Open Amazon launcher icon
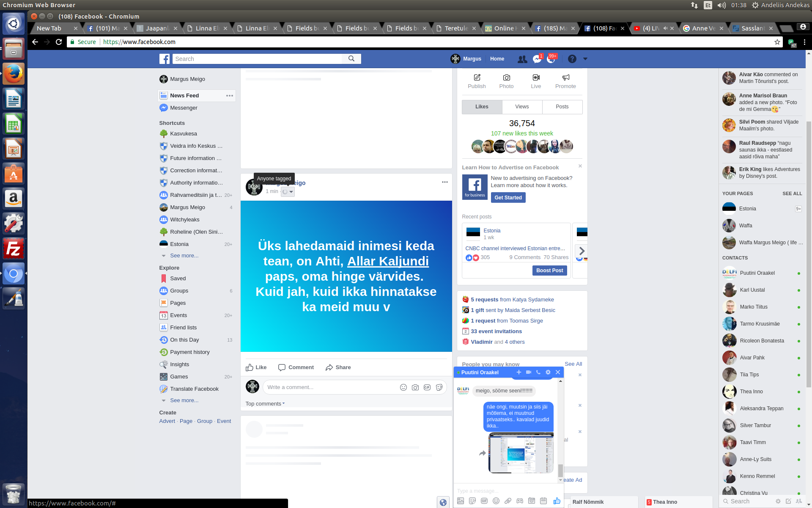Image resolution: width=812 pixels, height=508 pixels. pyautogui.click(x=14, y=199)
